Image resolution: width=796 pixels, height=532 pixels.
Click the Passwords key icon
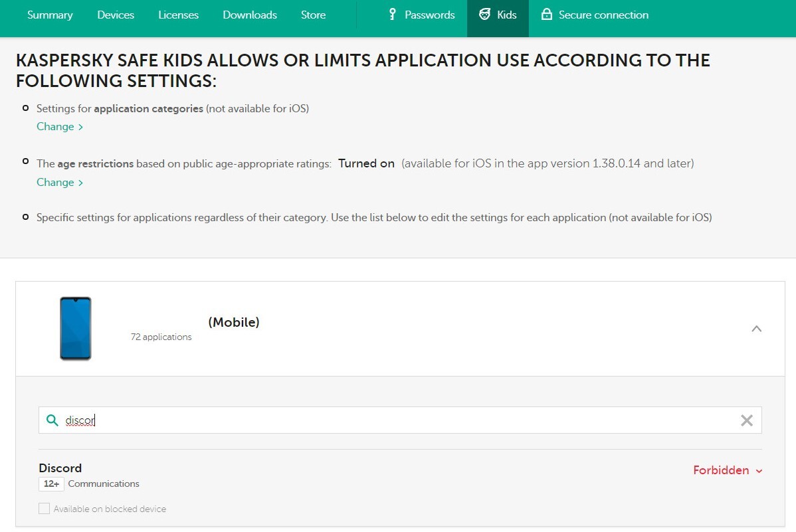point(393,15)
